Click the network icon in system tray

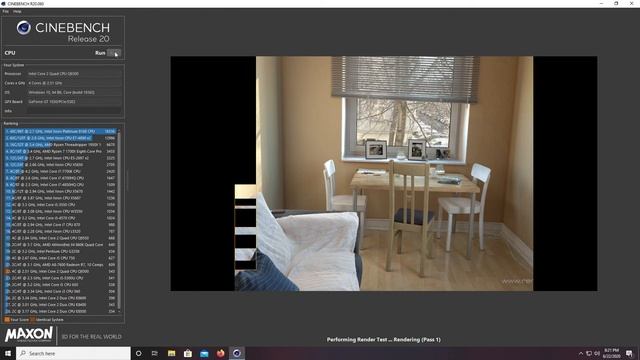(x=589, y=353)
